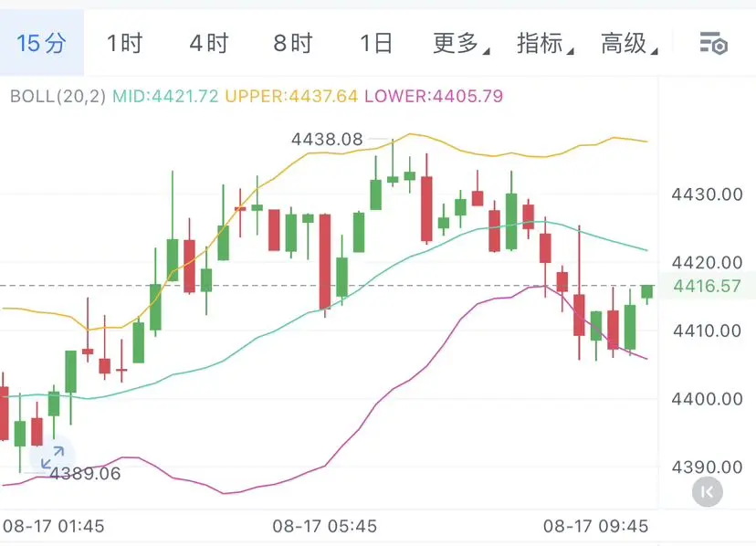The width and height of the screenshot is (756, 546).
Task: Tap the gray K circular icon
Action: click(708, 492)
